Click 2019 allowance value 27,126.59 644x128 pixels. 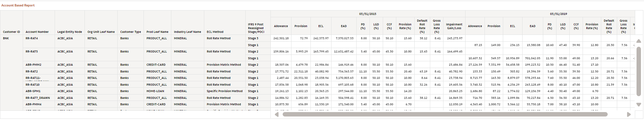point(475,65)
